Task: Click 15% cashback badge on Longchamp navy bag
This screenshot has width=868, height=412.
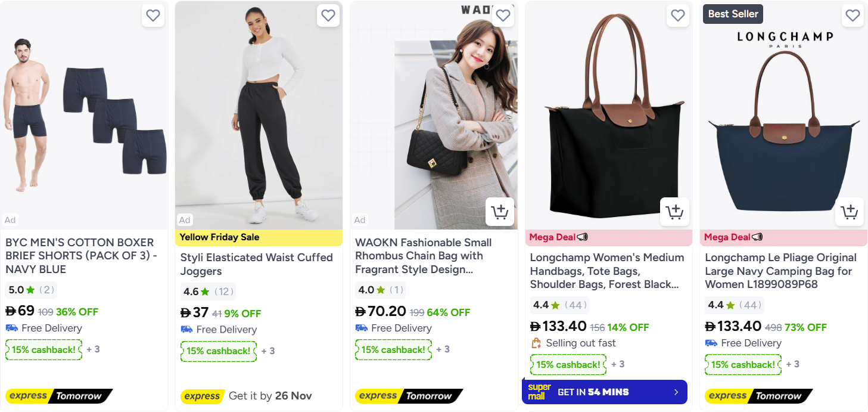Action: (x=743, y=364)
